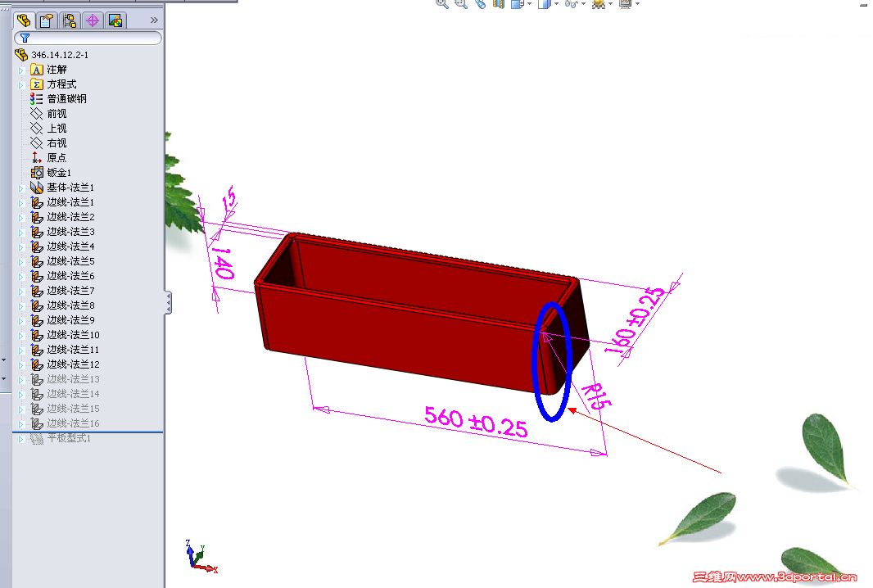
Task: Open the DisplayManager tab
Action: coord(115,20)
